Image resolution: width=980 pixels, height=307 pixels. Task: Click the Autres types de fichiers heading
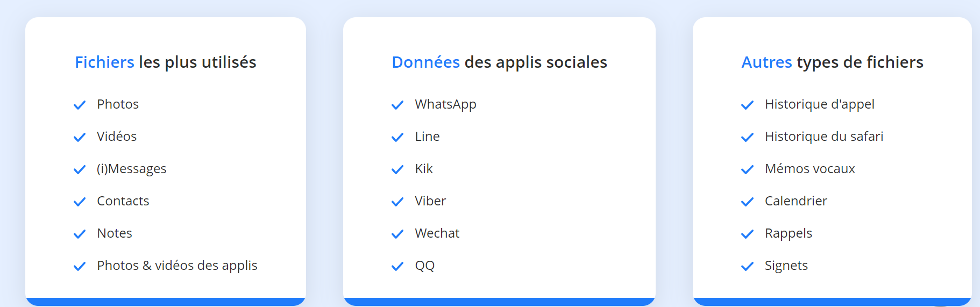pyautogui.click(x=832, y=62)
